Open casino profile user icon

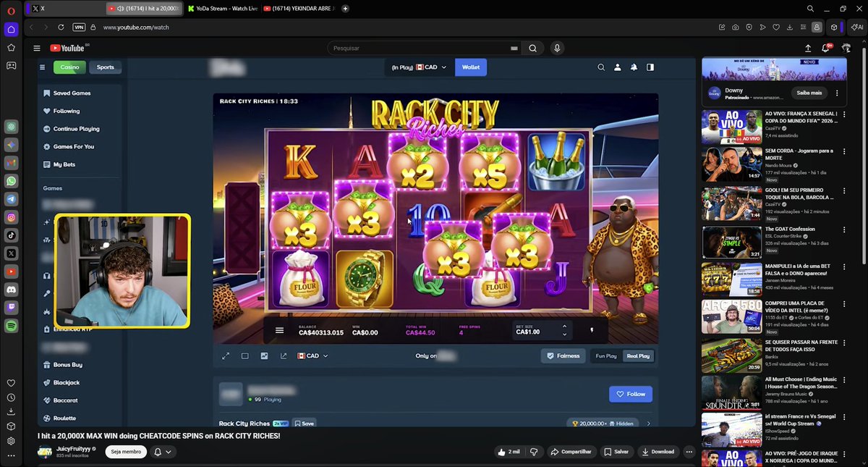618,67
